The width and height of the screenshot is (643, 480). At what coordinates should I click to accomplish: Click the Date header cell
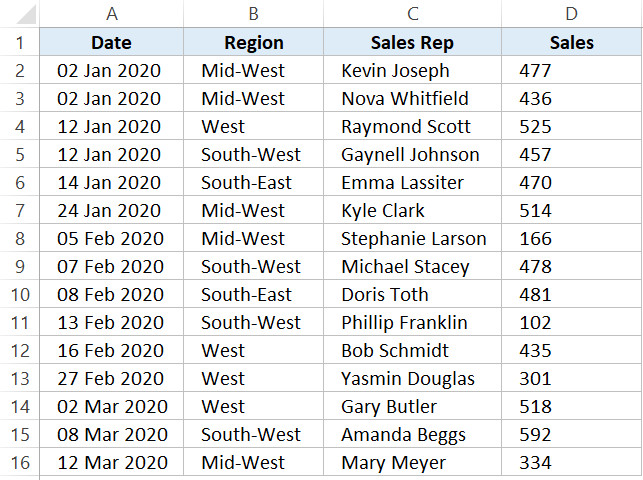[111, 43]
